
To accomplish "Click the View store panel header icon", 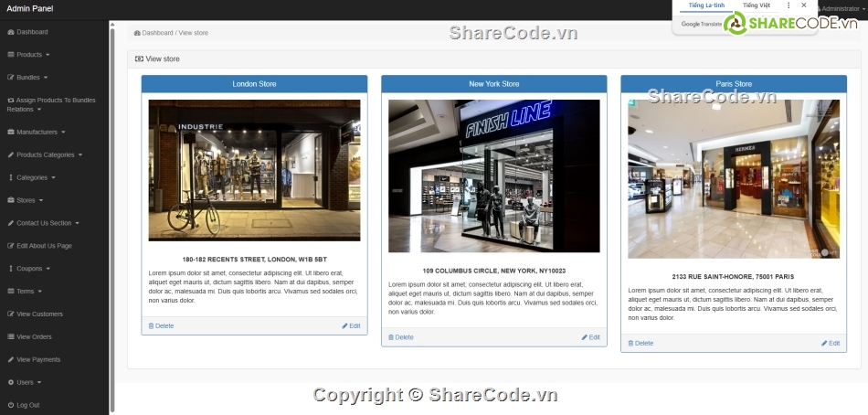I will click(x=139, y=59).
